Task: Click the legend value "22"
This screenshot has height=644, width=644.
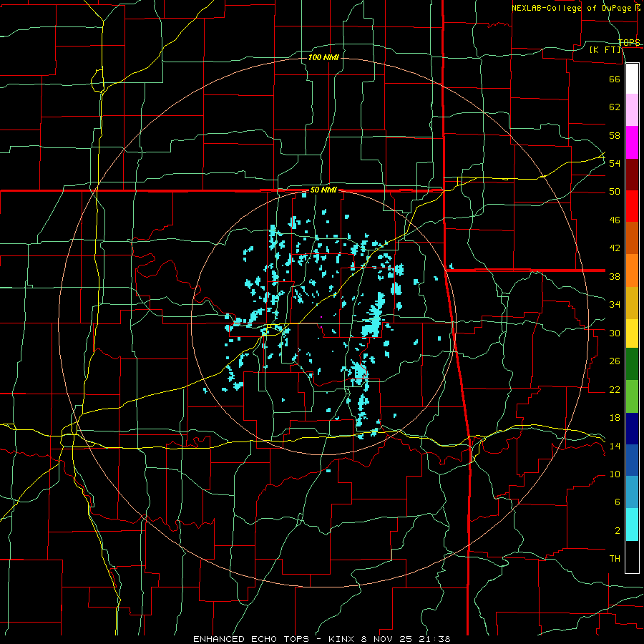Action: [615, 390]
